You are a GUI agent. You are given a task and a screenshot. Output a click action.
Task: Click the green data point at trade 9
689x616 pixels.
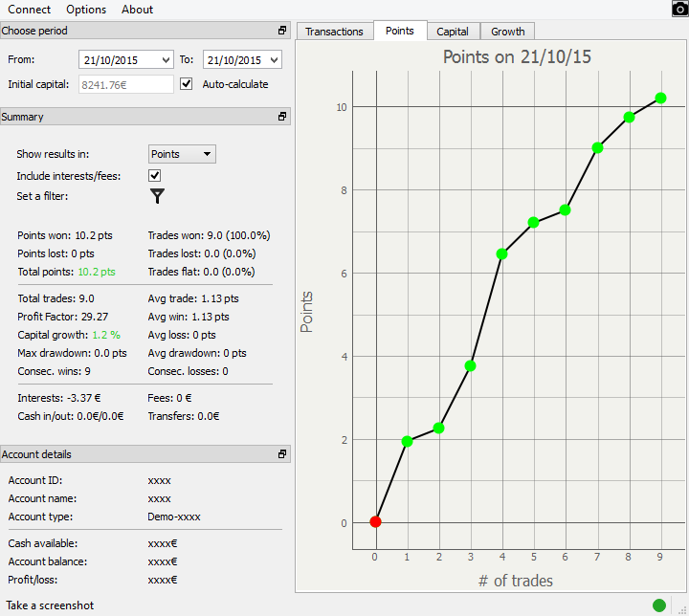660,98
